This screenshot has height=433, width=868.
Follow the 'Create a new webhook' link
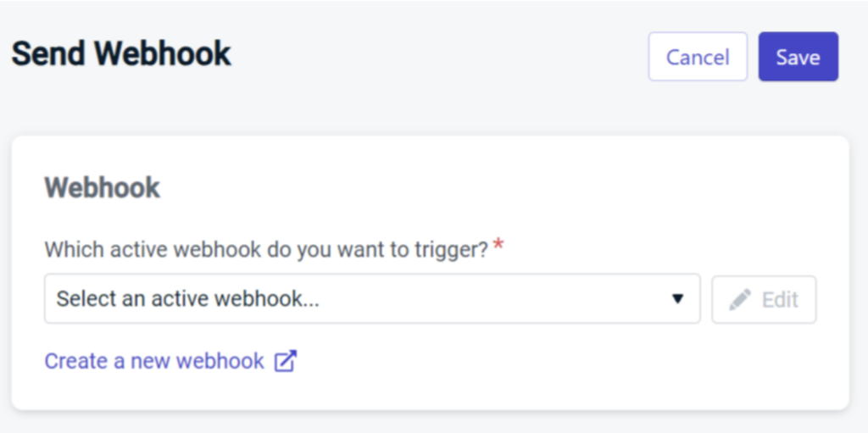(154, 361)
